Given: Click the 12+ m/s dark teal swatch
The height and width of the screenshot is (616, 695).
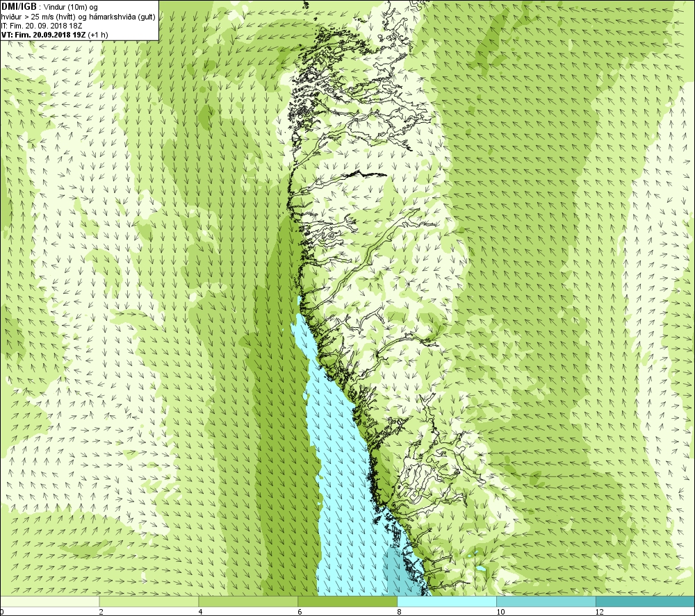Looking at the screenshot, I should coord(646,601).
